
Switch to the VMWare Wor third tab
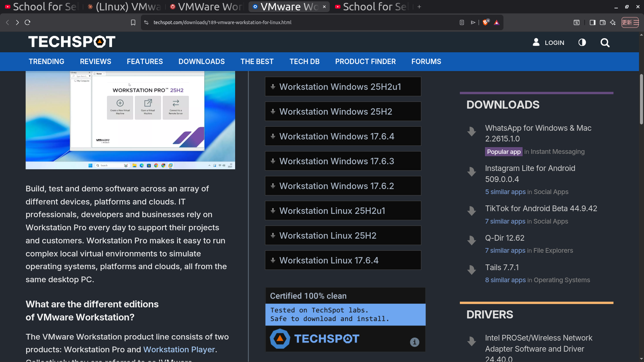(x=207, y=7)
